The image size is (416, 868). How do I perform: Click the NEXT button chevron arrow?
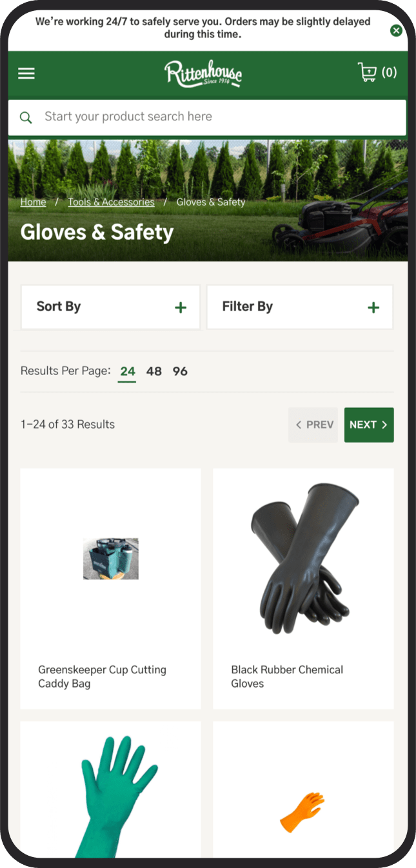384,425
